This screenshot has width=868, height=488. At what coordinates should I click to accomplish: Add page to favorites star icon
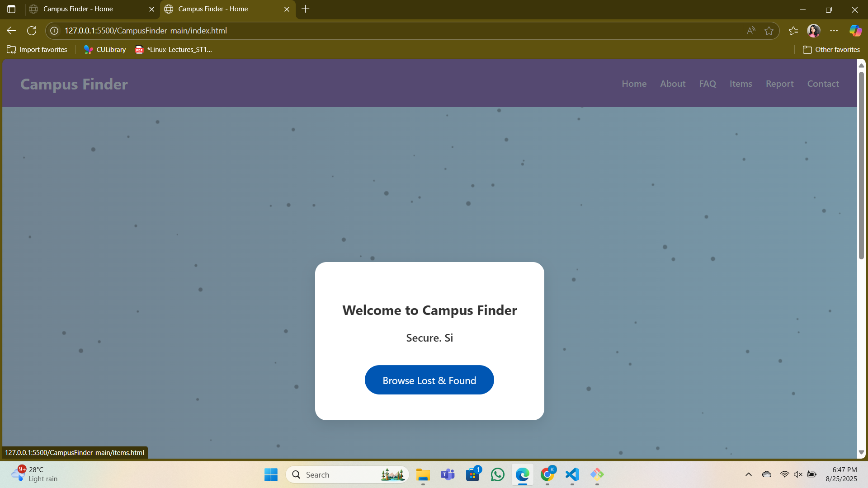769,31
